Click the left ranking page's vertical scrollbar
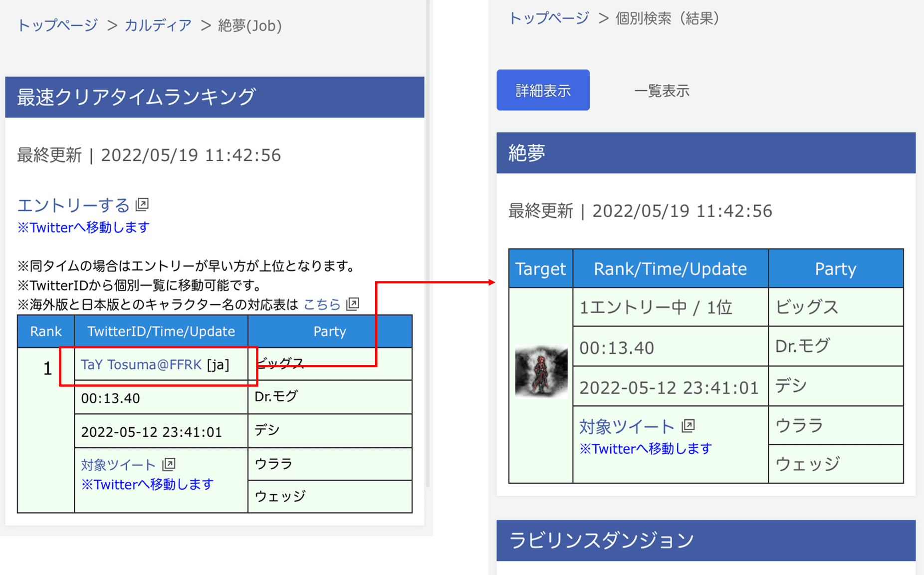This screenshot has width=924, height=575. tap(428, 250)
